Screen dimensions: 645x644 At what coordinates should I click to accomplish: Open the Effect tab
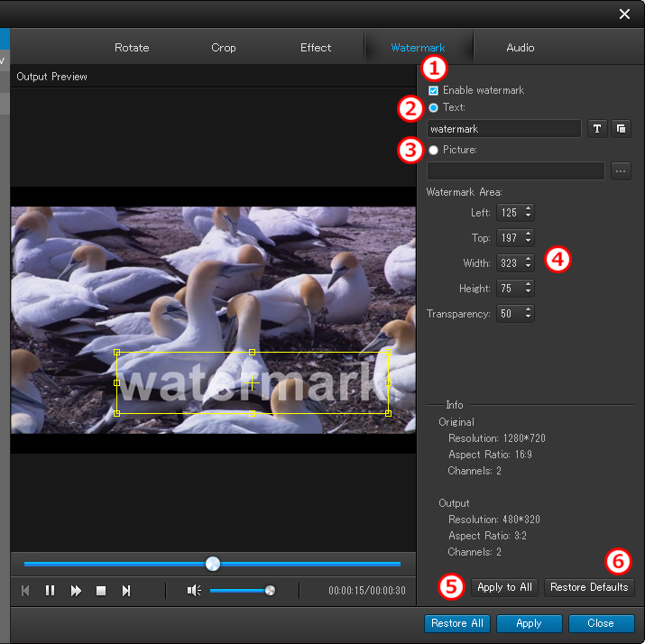pyautogui.click(x=316, y=48)
